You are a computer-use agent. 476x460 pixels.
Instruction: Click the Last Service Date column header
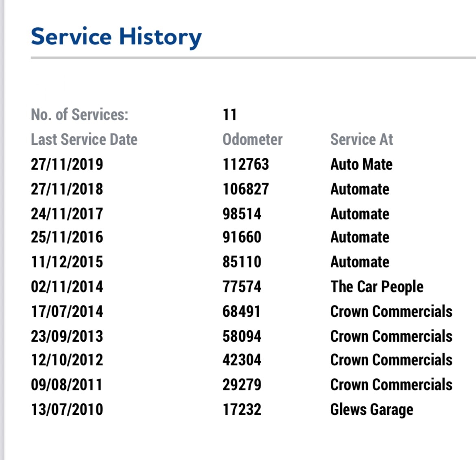84,140
